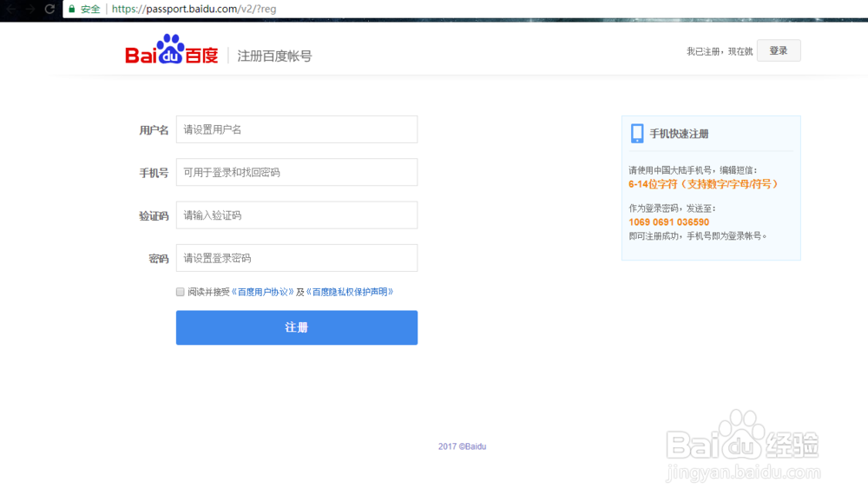Click the blue phone icon in quick register panel
The image size is (868, 502).
[637, 134]
